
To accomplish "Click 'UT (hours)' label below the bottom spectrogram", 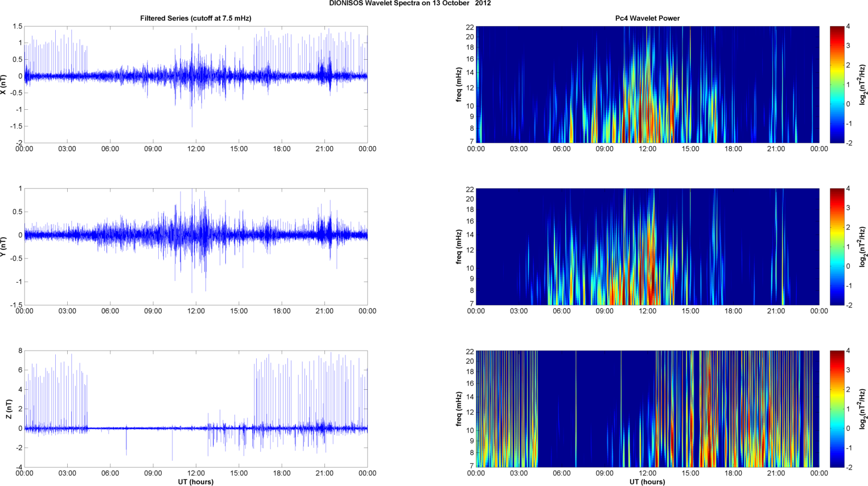I will pos(647,481).
